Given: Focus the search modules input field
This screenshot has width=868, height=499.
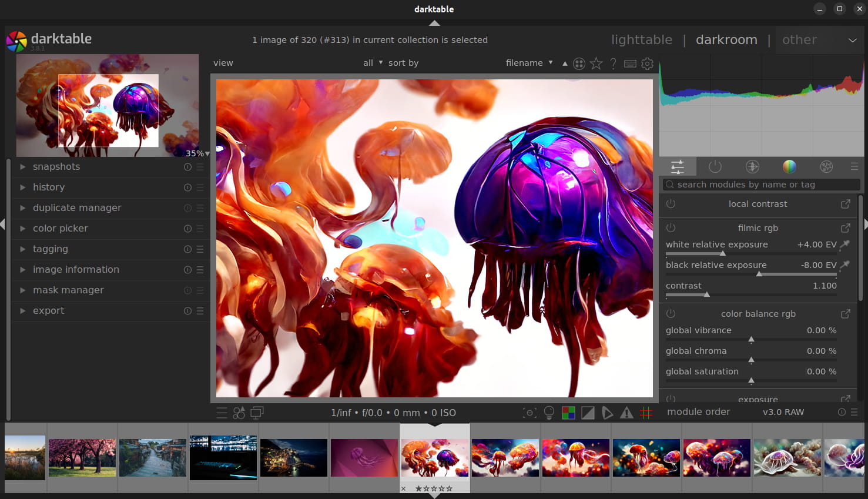Looking at the screenshot, I should click(x=762, y=185).
